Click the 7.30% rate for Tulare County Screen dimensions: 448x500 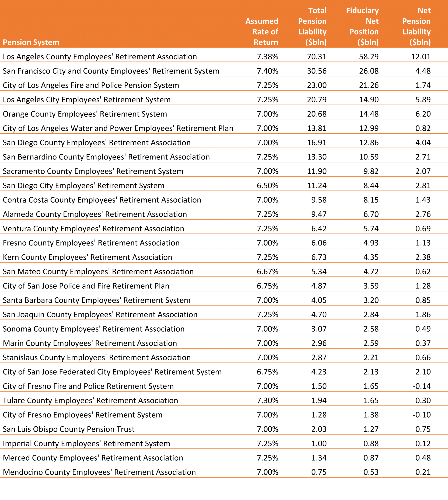(x=267, y=401)
